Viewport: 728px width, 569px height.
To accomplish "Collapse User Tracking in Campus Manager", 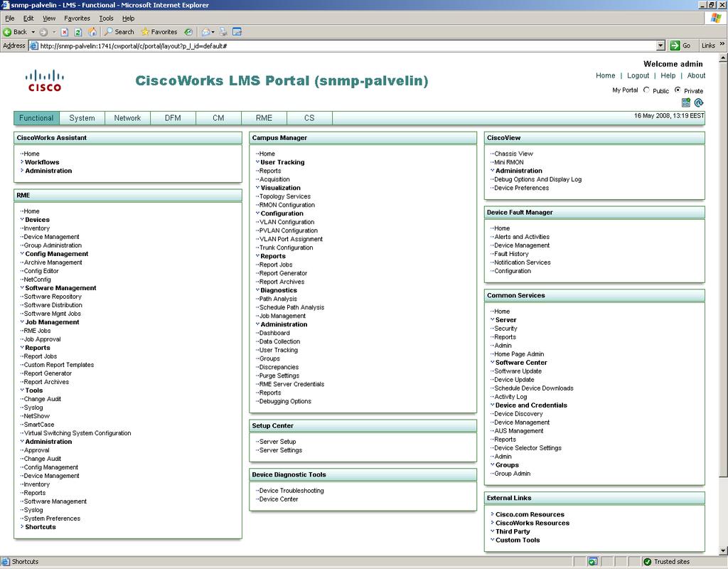I will pos(257,162).
